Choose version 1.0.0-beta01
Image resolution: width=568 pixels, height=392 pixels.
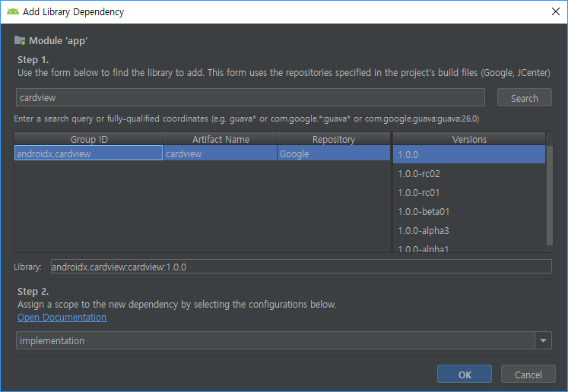(469, 212)
